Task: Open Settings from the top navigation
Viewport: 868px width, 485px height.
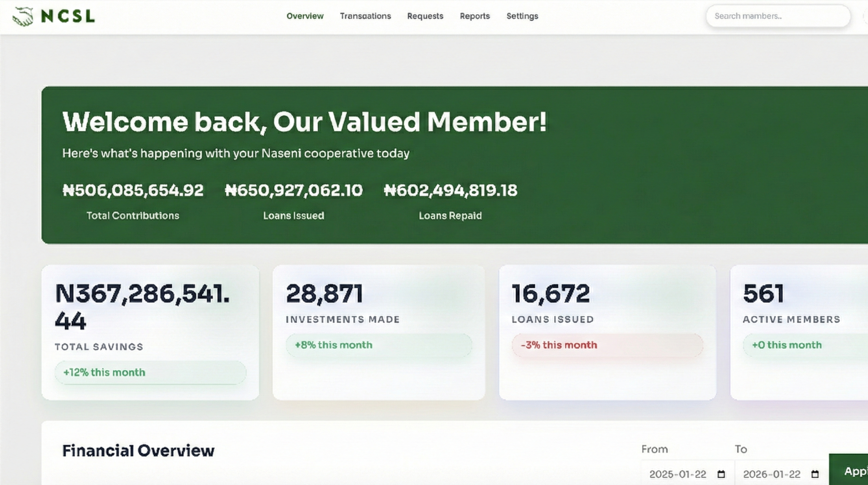Action: (522, 16)
